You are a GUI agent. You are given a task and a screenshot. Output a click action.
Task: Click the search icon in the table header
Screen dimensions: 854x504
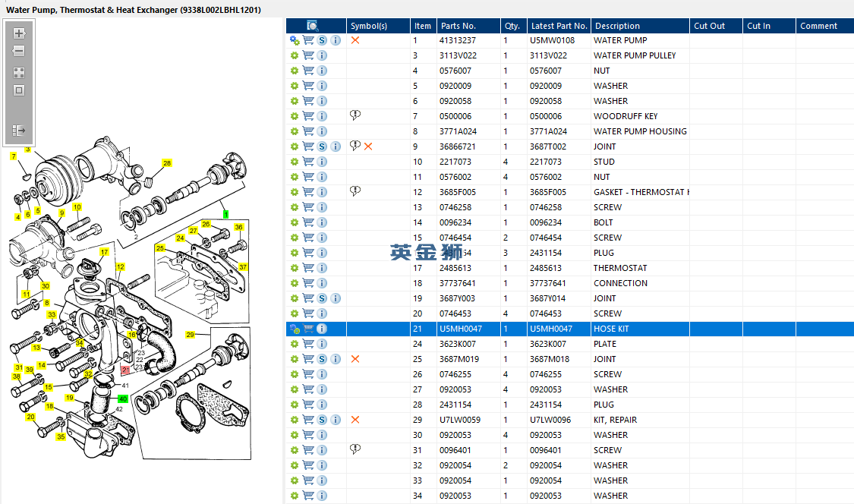pyautogui.click(x=313, y=26)
